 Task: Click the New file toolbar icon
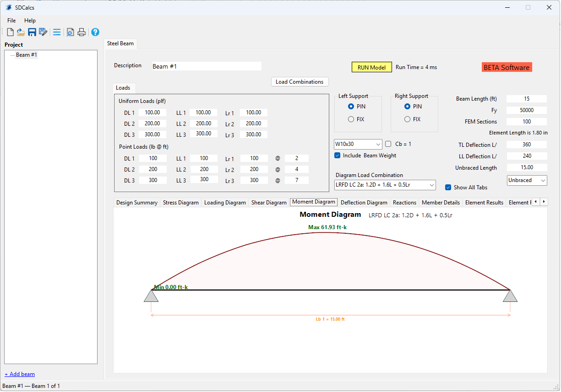pyautogui.click(x=10, y=32)
